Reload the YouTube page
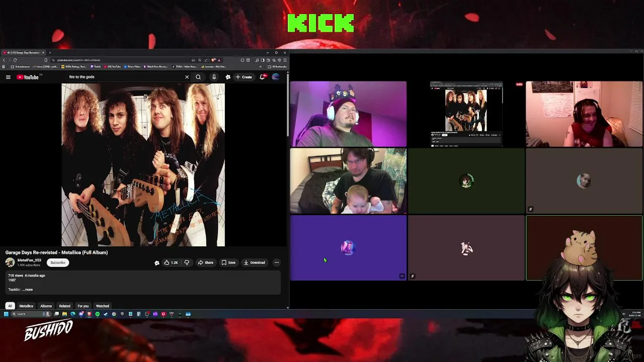The width and height of the screenshot is (644, 362). [15, 60]
